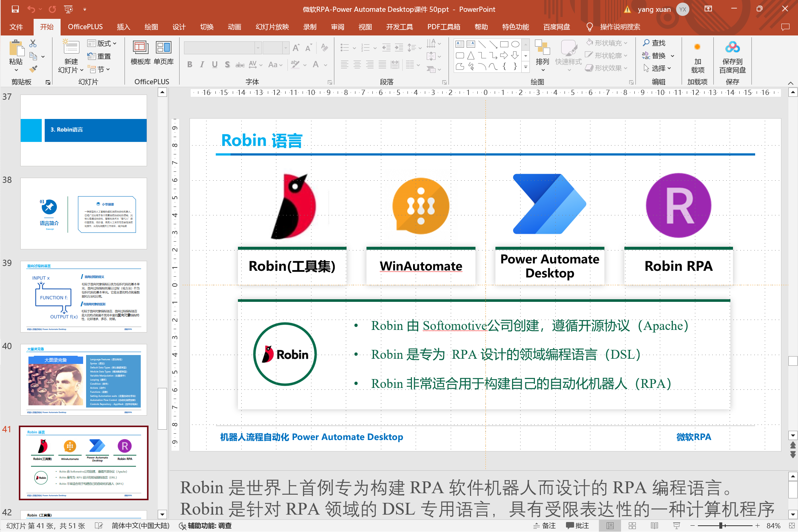Image resolution: width=798 pixels, height=532 pixels.
Task: Switch to the OfficePLUS tab
Action: coord(85,27)
